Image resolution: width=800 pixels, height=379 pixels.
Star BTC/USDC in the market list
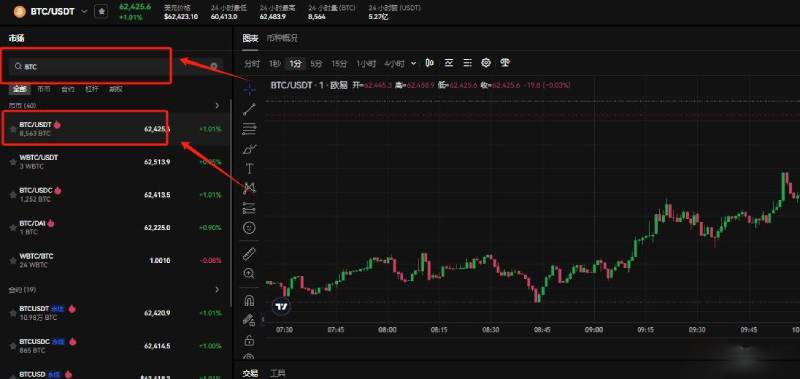point(13,195)
